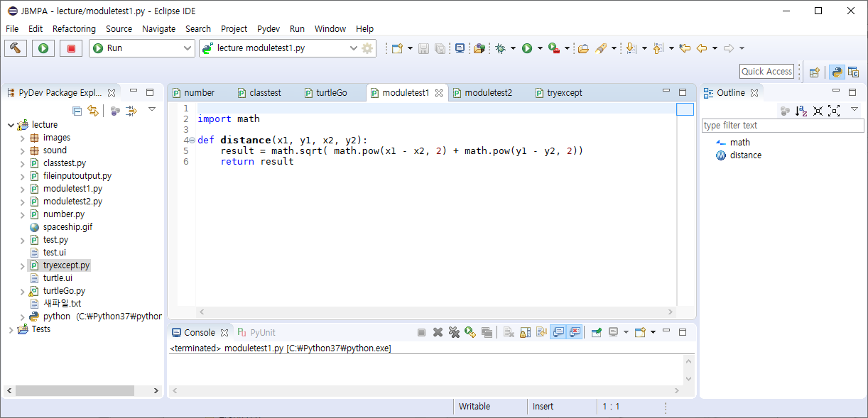Image resolution: width=868 pixels, height=418 pixels.
Task: Click the Package Explorer horizontal scrollbar thumb
Action: pos(75,391)
